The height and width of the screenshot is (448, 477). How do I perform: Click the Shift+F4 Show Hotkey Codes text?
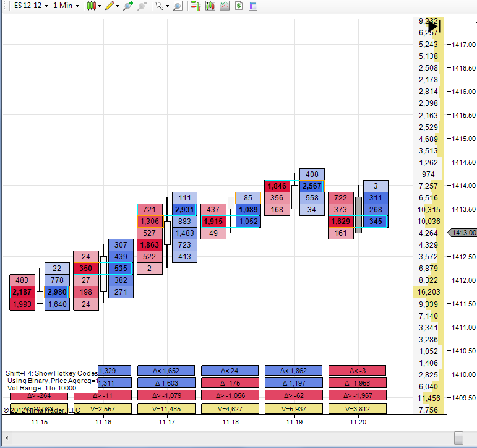tap(51, 373)
